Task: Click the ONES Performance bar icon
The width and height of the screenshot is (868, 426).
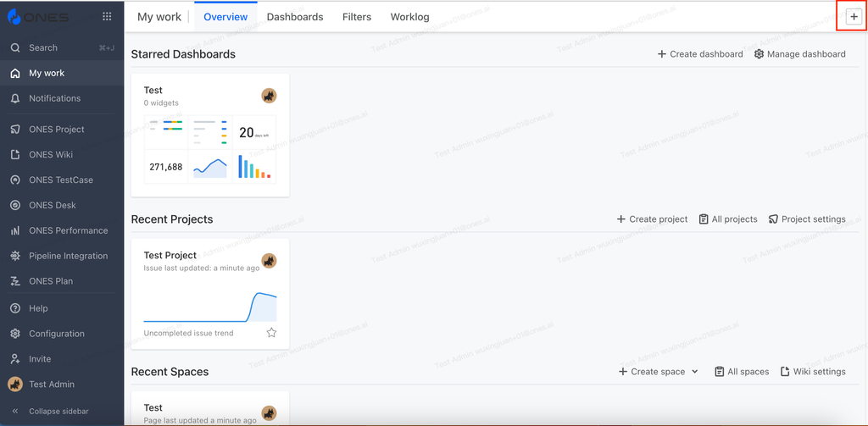Action: tap(15, 230)
